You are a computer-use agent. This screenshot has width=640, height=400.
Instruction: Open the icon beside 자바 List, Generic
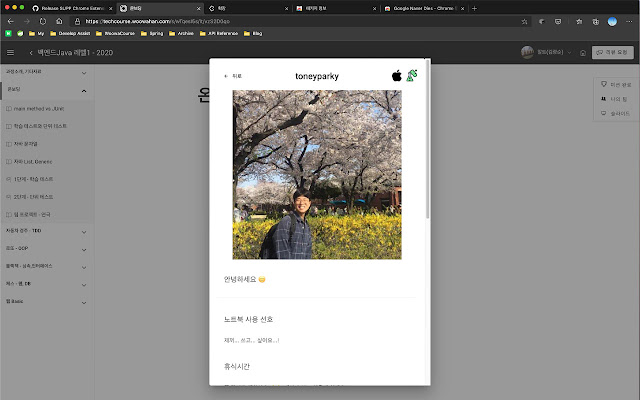pos(9,162)
